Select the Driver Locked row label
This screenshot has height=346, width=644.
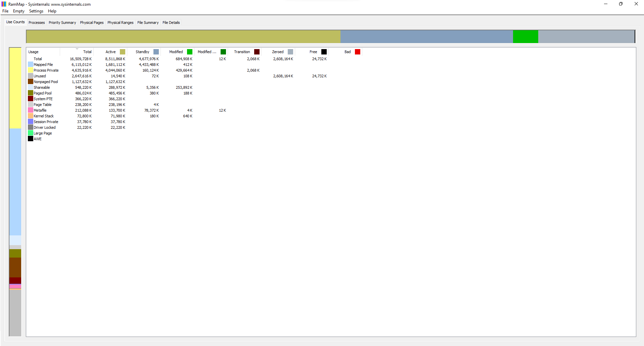[45, 127]
